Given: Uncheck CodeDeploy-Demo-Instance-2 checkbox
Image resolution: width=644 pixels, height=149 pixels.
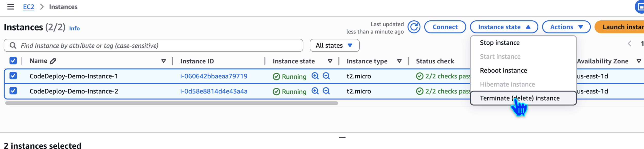Looking at the screenshot, I should (x=13, y=91).
